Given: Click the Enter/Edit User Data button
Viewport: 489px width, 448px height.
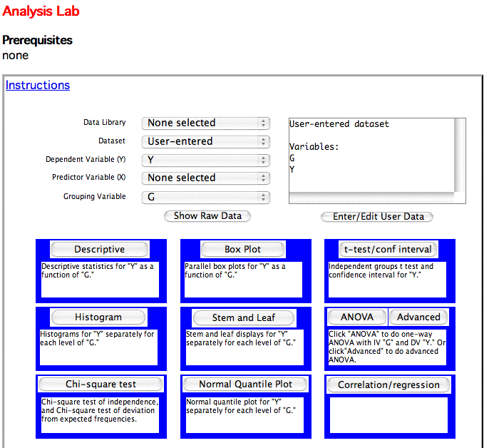Looking at the screenshot, I should tap(378, 216).
